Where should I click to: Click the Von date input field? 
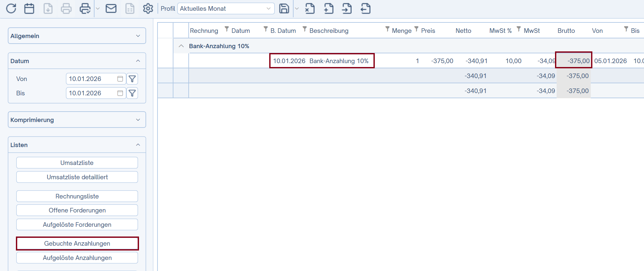[92, 79]
